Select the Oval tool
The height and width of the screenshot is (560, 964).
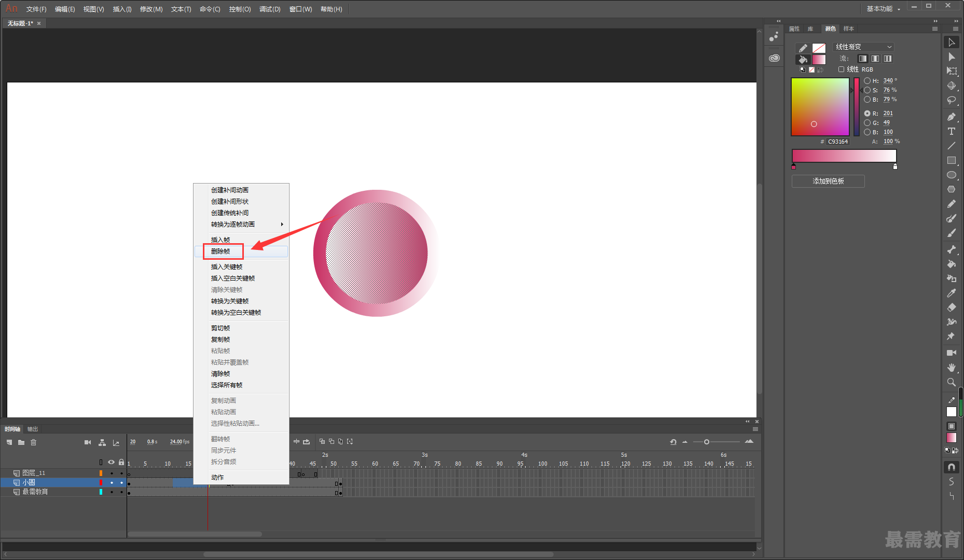point(952,175)
